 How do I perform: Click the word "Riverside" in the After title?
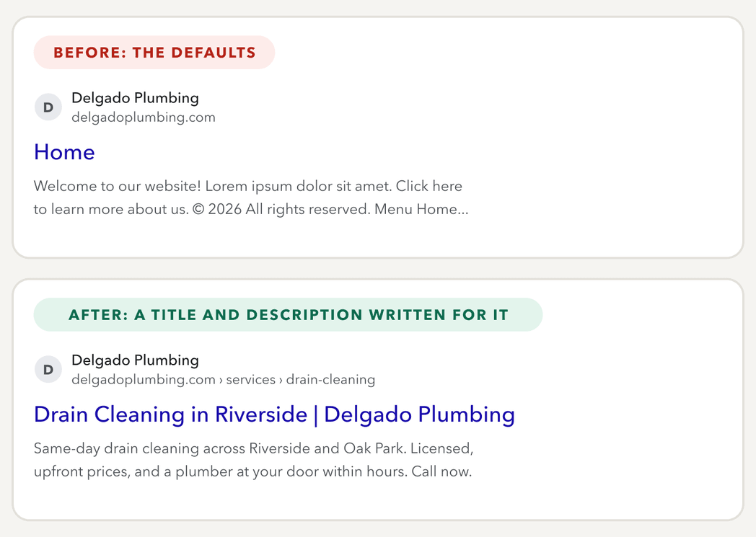point(261,414)
